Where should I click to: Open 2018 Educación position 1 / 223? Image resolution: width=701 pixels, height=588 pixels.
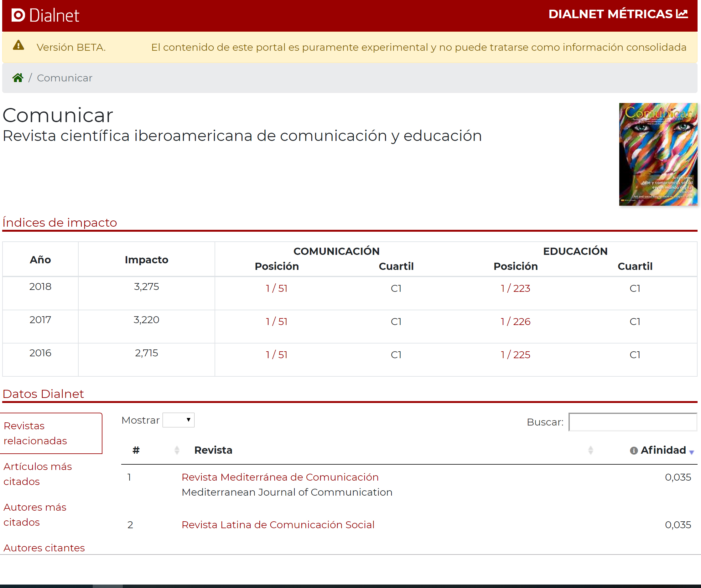coord(515,288)
